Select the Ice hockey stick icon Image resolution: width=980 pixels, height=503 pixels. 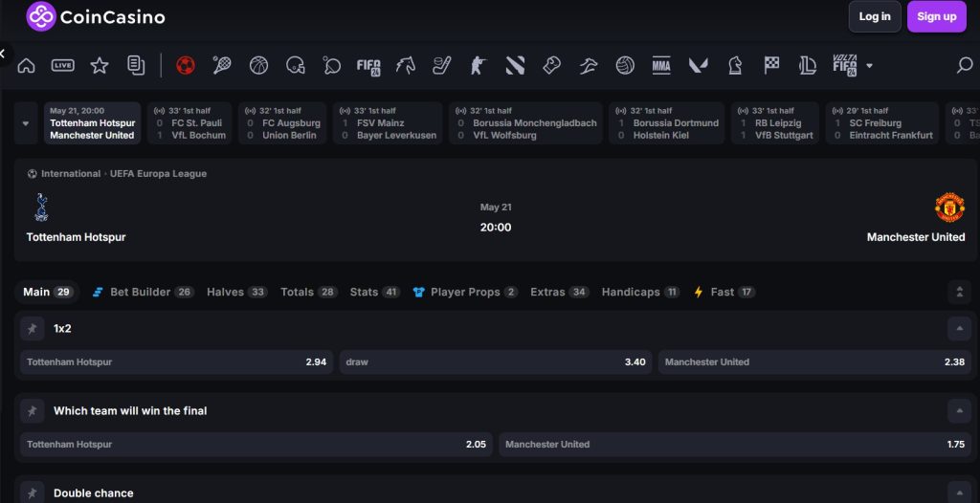442,65
